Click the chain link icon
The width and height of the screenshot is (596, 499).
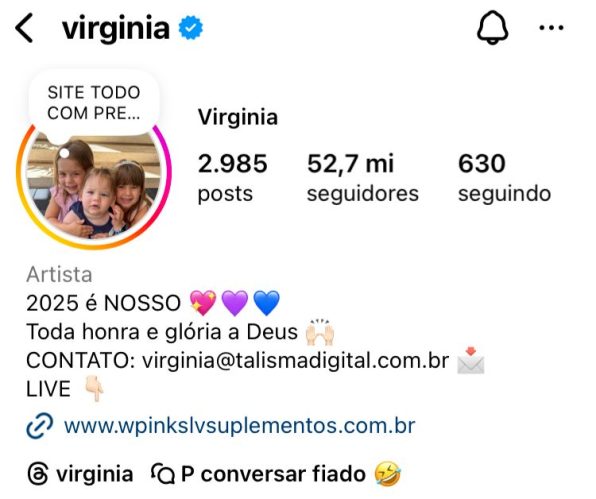[x=40, y=426]
